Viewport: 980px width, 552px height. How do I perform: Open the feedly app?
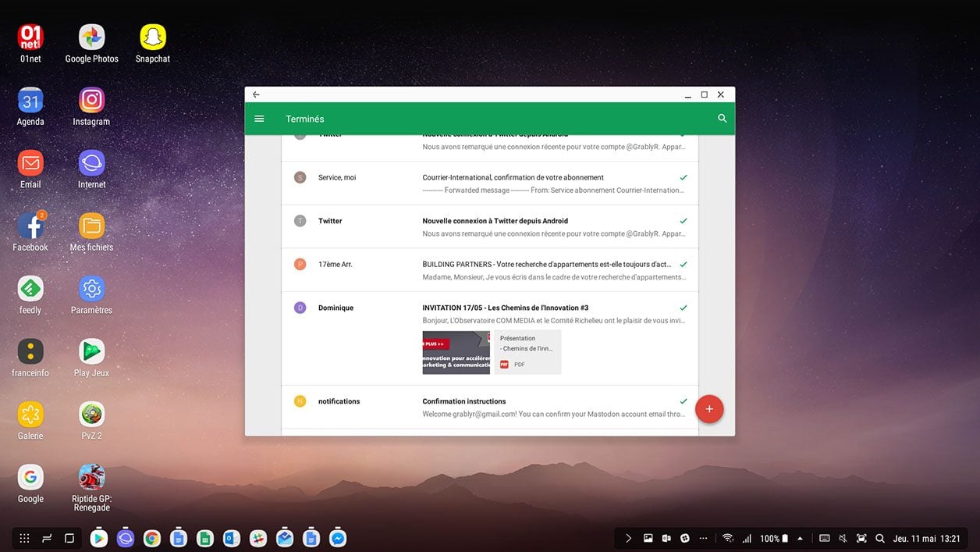click(x=30, y=295)
